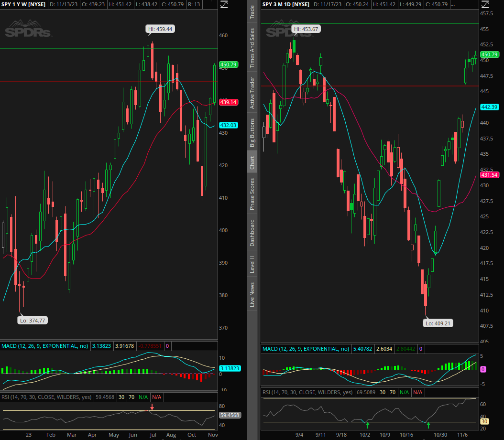Screen dimensions: 504x440
Task: Click green 450.79 price label on daily chart
Action: [490, 54]
